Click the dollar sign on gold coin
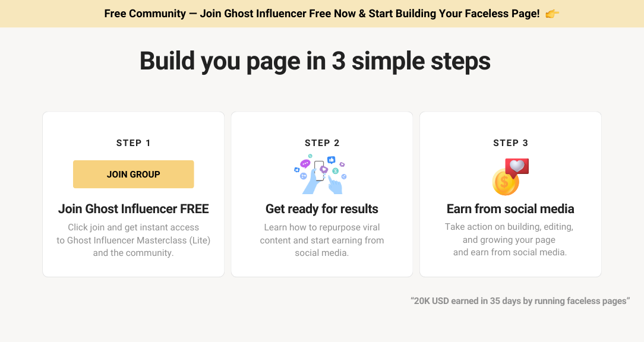Viewport: 644px width, 342px height. 504,182
